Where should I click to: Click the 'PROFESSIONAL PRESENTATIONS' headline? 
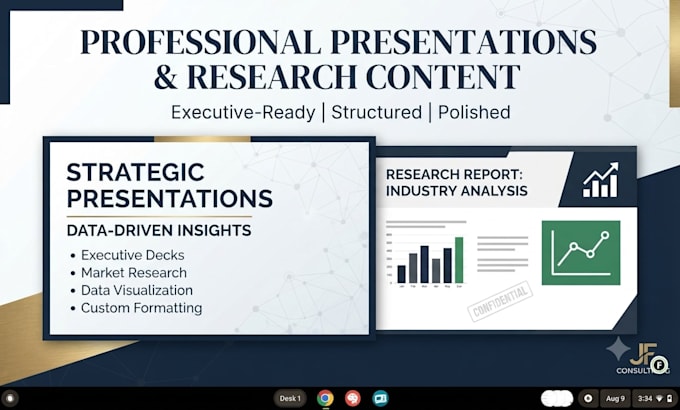pos(339,42)
